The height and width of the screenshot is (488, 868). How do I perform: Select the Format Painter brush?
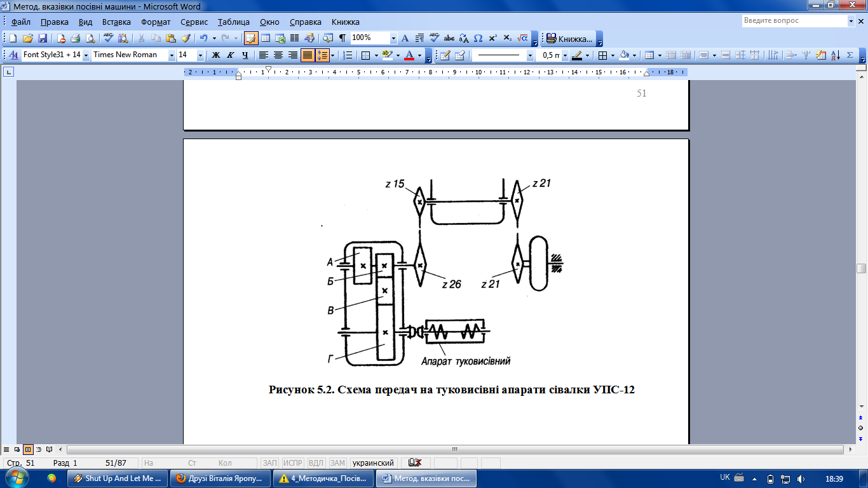186,38
